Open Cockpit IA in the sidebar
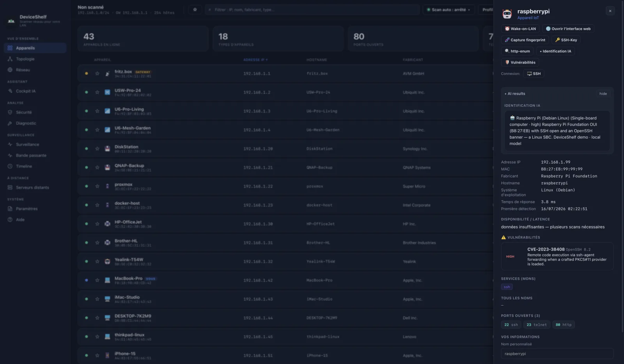 click(35, 91)
